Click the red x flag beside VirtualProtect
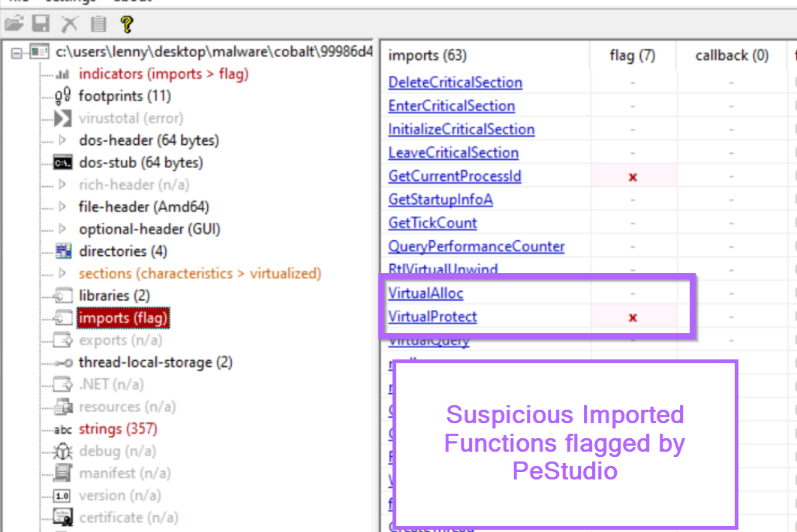Viewport: 797px width, 532px height. [x=631, y=317]
